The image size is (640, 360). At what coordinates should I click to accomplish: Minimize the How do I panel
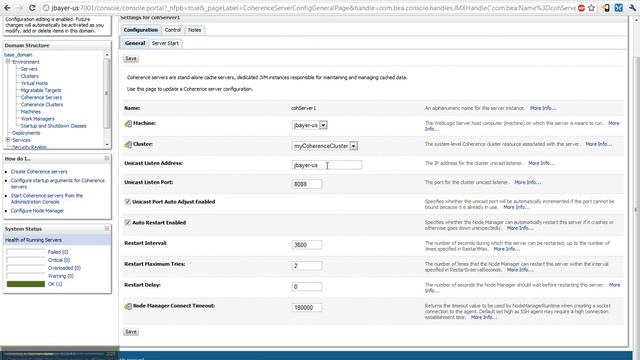(107, 158)
